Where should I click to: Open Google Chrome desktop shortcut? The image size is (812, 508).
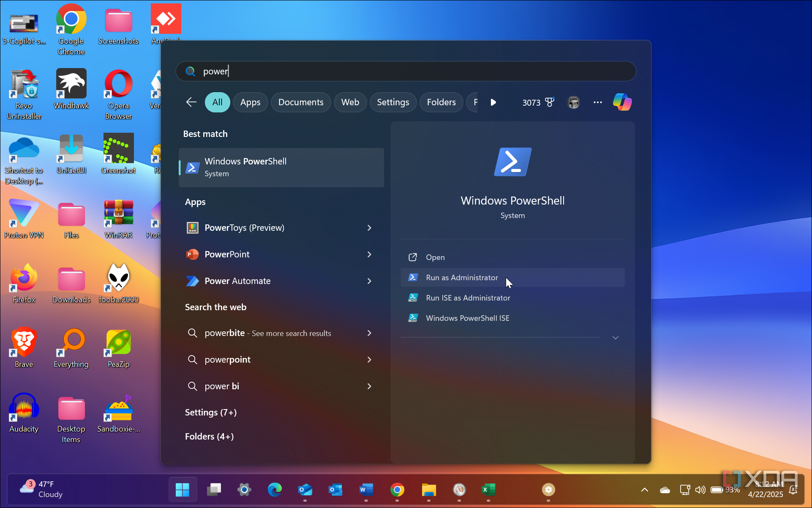(x=71, y=30)
